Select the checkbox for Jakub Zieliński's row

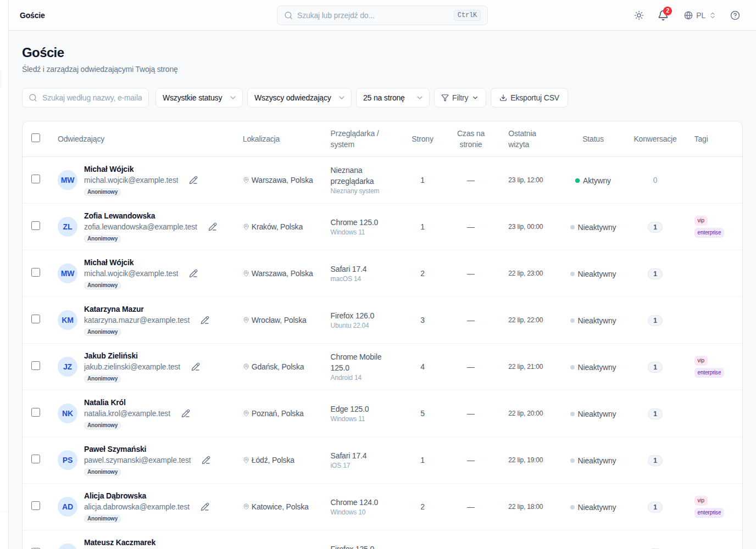pos(36,366)
